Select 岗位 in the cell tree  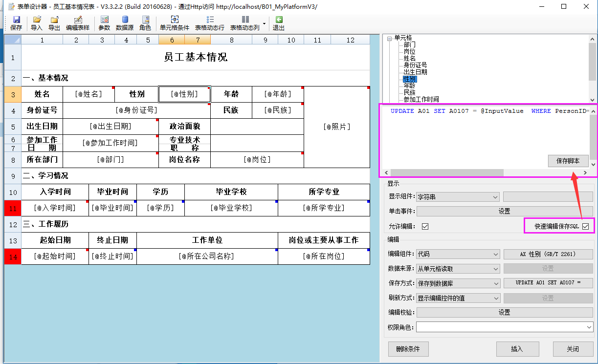click(410, 51)
